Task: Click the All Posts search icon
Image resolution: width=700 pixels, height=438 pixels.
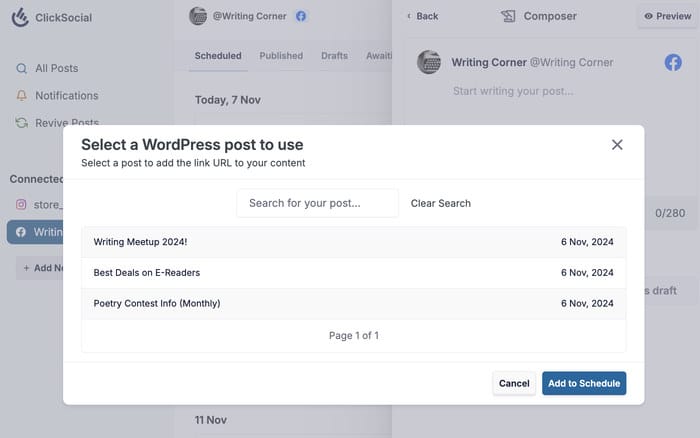Action: pyautogui.click(x=21, y=68)
